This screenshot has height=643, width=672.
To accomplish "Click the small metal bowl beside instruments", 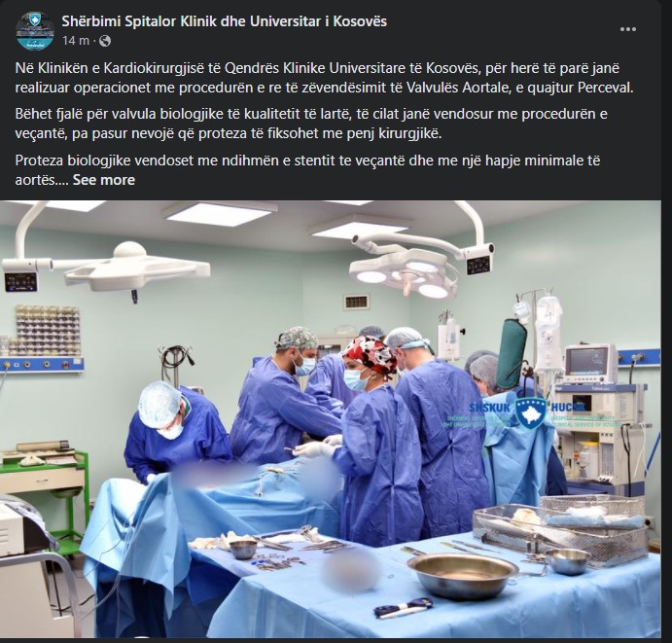I will point(243,549).
